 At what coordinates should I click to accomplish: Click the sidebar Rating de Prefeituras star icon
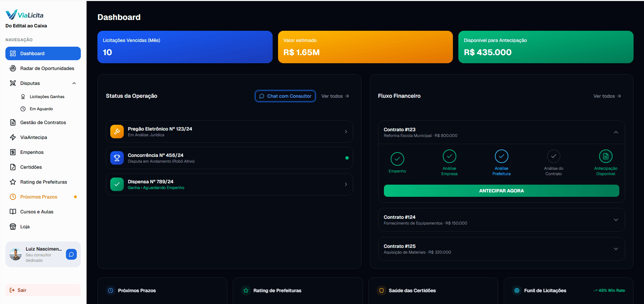[13, 182]
